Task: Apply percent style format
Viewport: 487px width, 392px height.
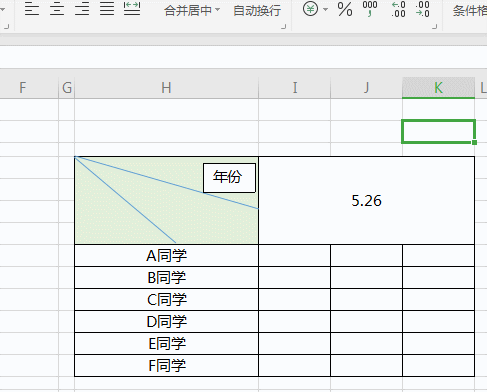Action: coord(345,9)
